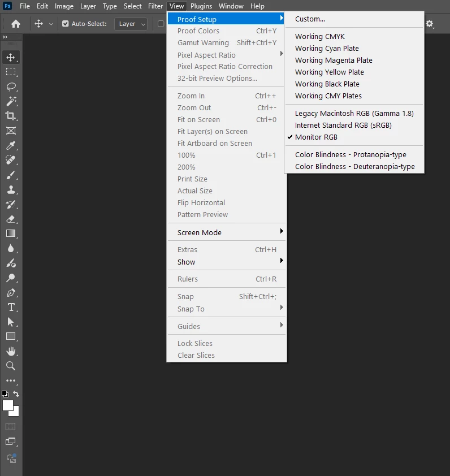Viewport: 450px width, 476px height.
Task: Open the Edit Toolbar three-dots menu
Action: 11,380
